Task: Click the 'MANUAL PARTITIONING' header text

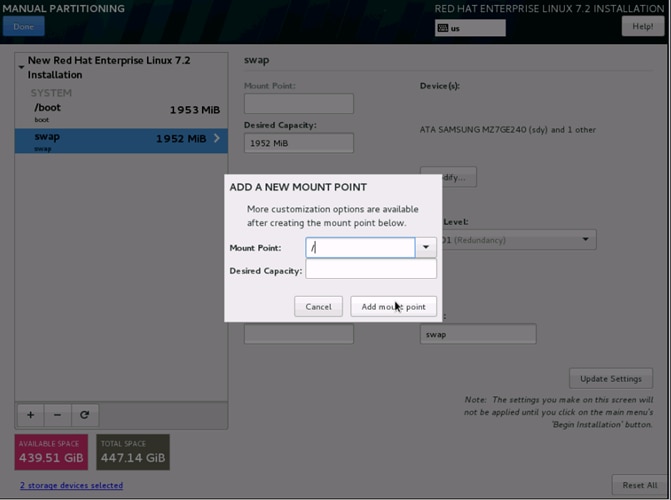Action: coord(63,8)
